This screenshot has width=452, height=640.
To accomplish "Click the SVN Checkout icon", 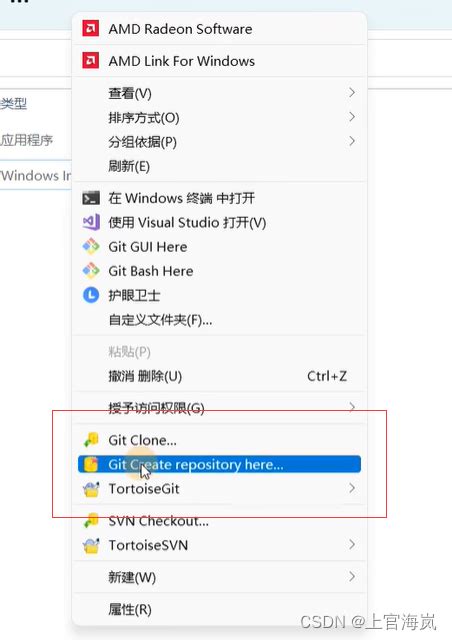I will click(x=91, y=520).
